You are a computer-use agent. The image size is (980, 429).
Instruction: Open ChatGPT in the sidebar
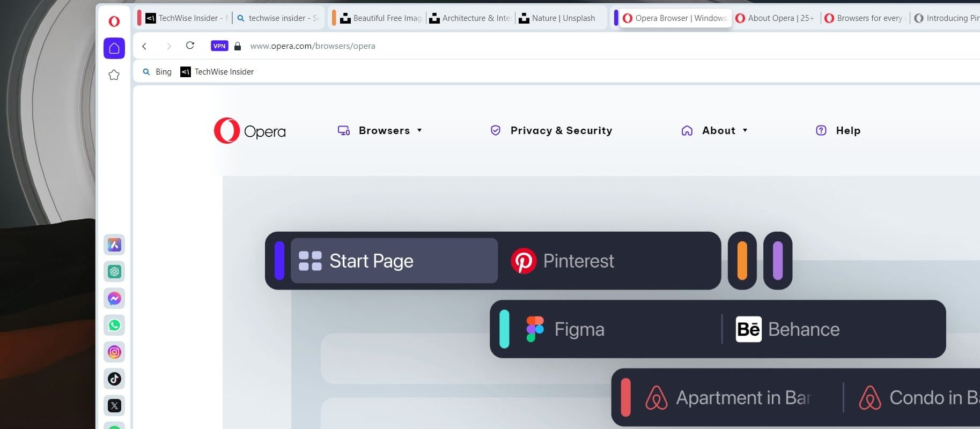pyautogui.click(x=114, y=272)
